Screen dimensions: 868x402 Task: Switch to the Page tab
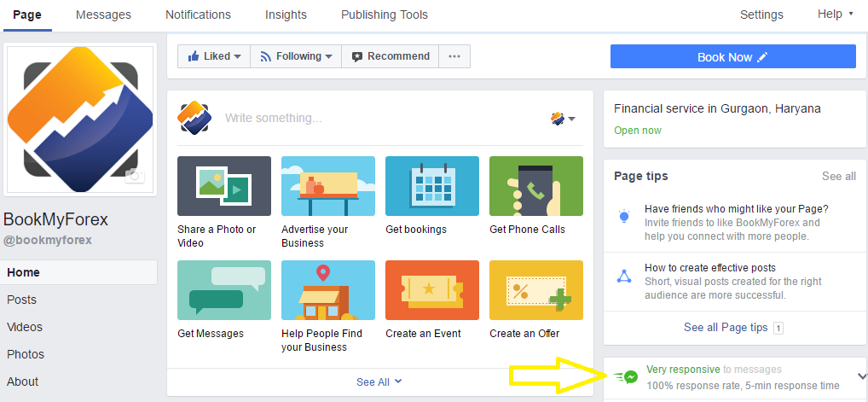(27, 15)
